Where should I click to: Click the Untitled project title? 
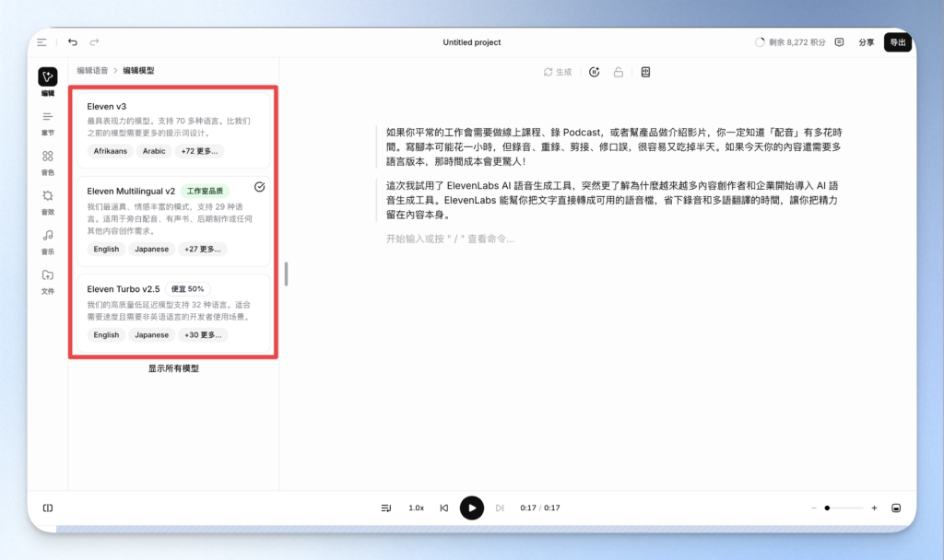point(471,42)
